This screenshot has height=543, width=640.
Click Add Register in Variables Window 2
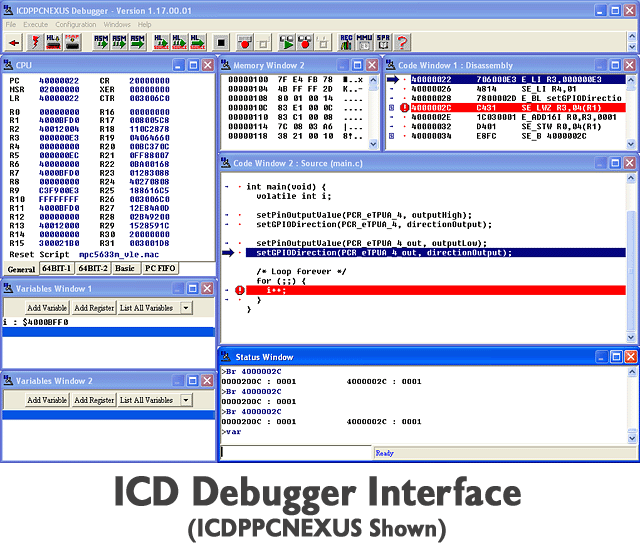click(94, 400)
